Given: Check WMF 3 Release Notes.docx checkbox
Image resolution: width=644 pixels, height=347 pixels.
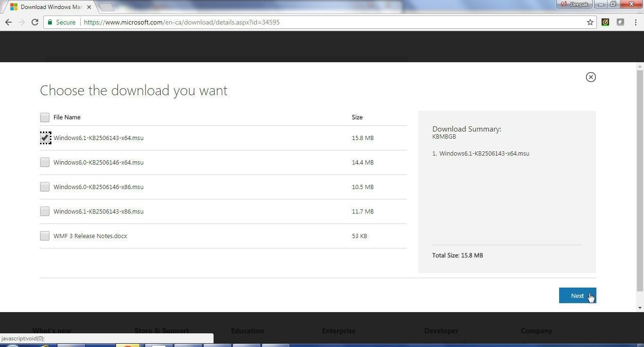Looking at the screenshot, I should [x=45, y=236].
